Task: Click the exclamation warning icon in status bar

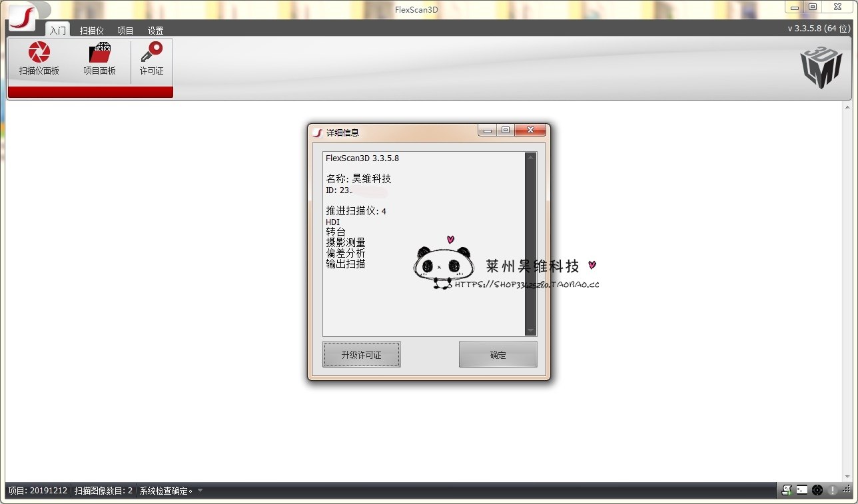Action: point(832,490)
